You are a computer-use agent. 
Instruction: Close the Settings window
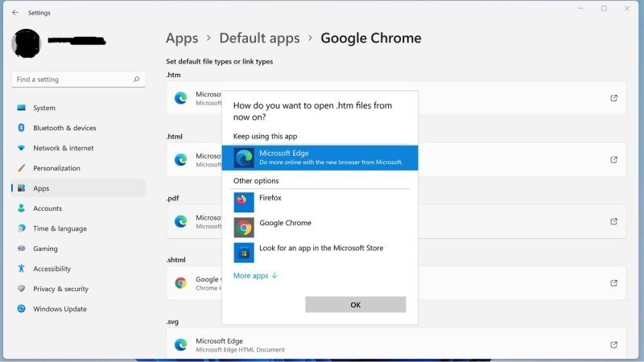(x=627, y=8)
